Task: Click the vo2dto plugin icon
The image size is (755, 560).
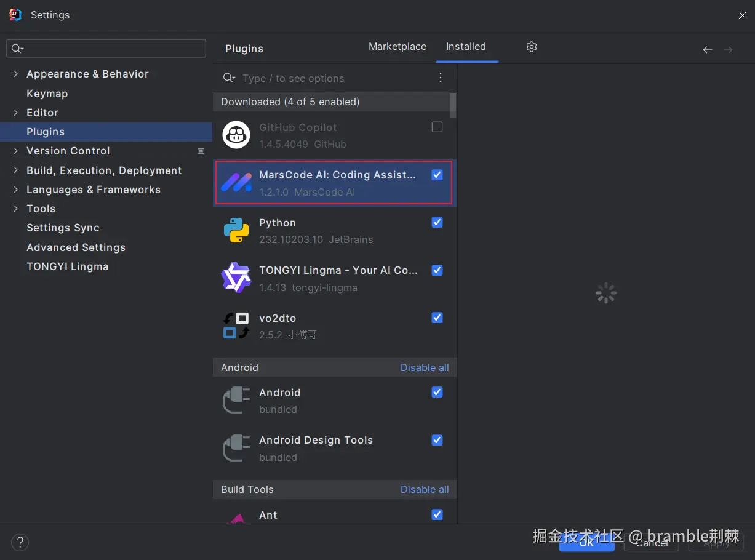Action: coord(236,326)
